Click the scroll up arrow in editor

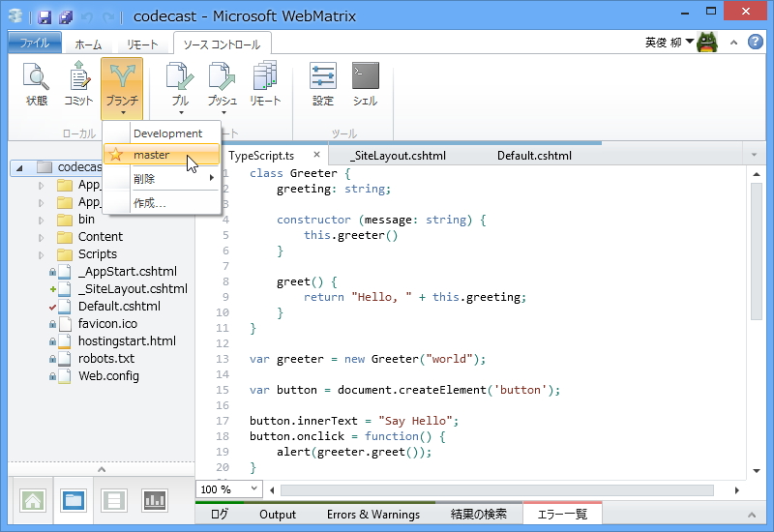tap(757, 174)
